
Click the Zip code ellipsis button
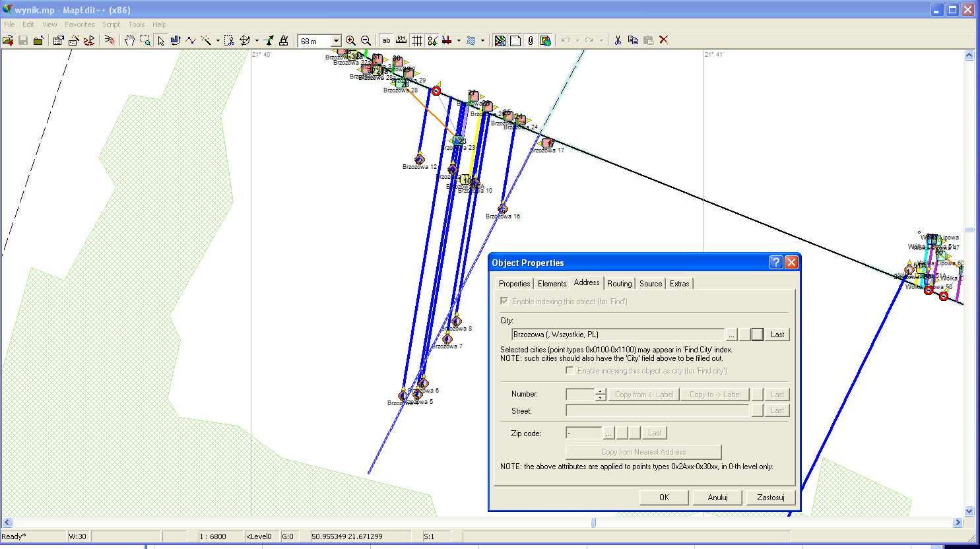coord(608,433)
